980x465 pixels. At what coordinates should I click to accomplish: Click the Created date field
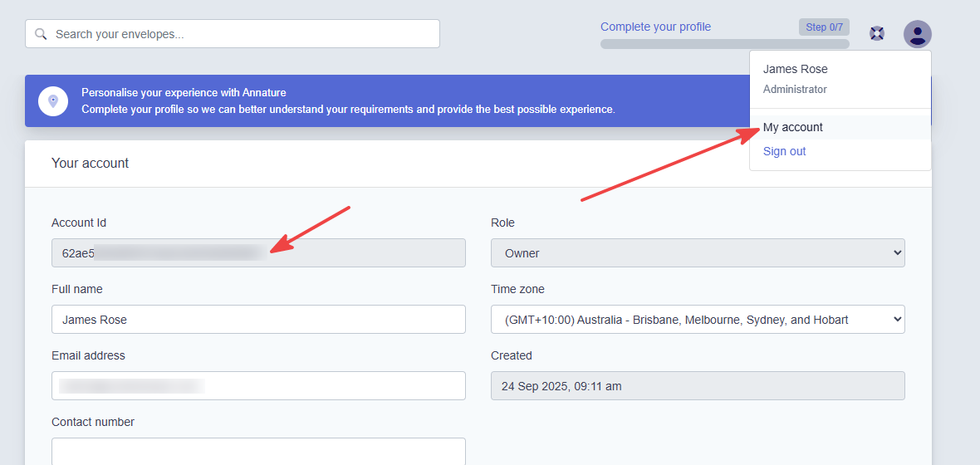(698, 385)
